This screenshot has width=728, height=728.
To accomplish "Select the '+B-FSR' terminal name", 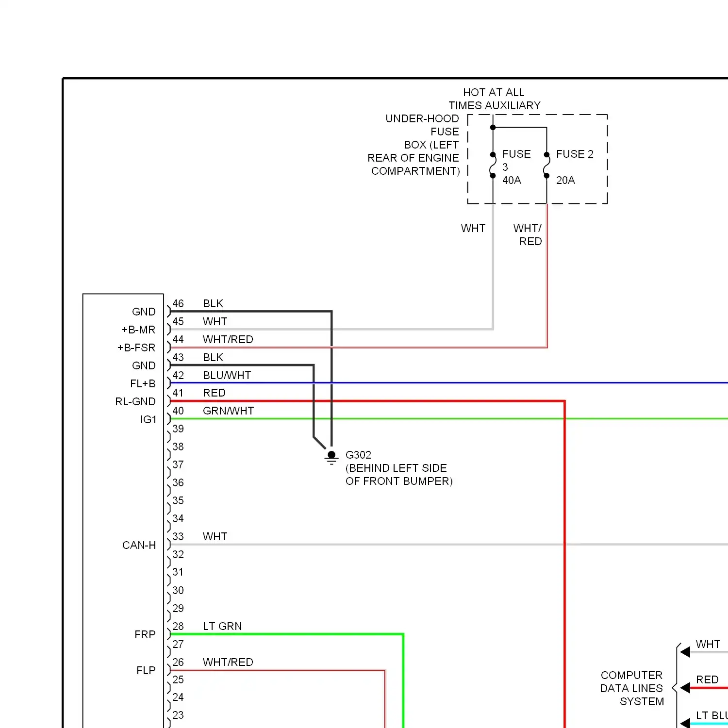I will pos(136,347).
